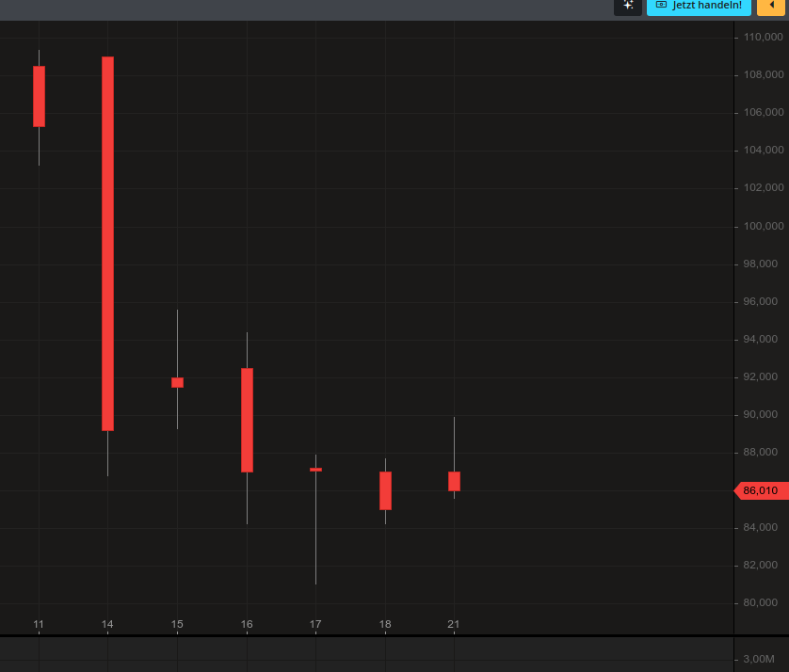Click the 110,000 price axis label
Viewport: 789px width, 672px height.
coord(763,38)
